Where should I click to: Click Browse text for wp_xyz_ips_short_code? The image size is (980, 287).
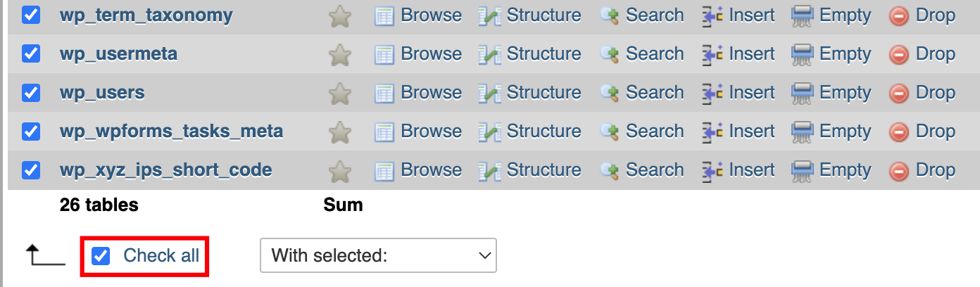(431, 170)
